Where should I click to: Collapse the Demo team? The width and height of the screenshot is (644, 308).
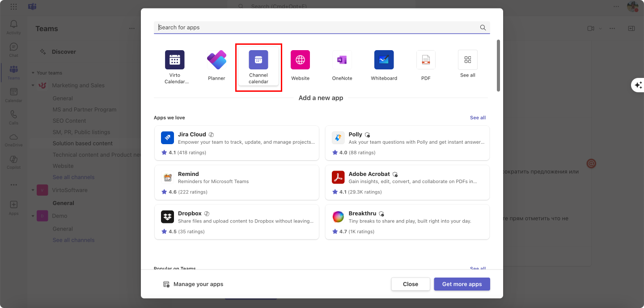coord(33,216)
